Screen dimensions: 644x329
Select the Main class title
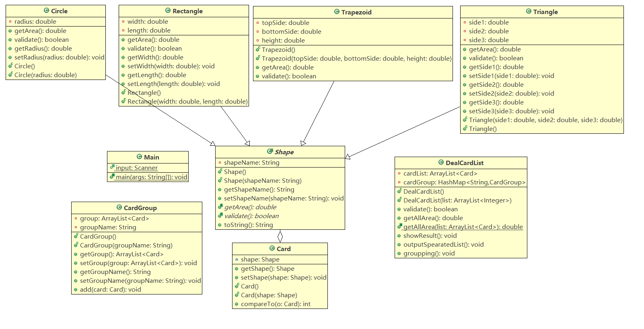152,157
